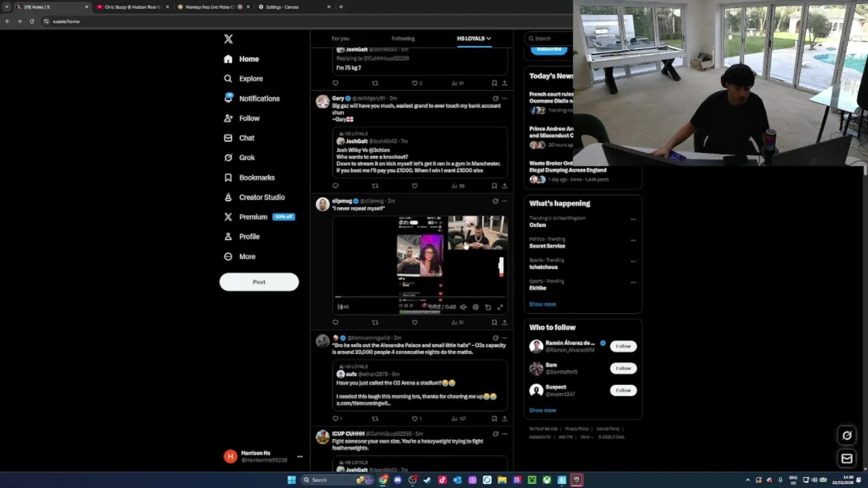Image resolution: width=868 pixels, height=488 pixels.
Task: Open more options on tismrunningwild post
Action: click(x=504, y=338)
